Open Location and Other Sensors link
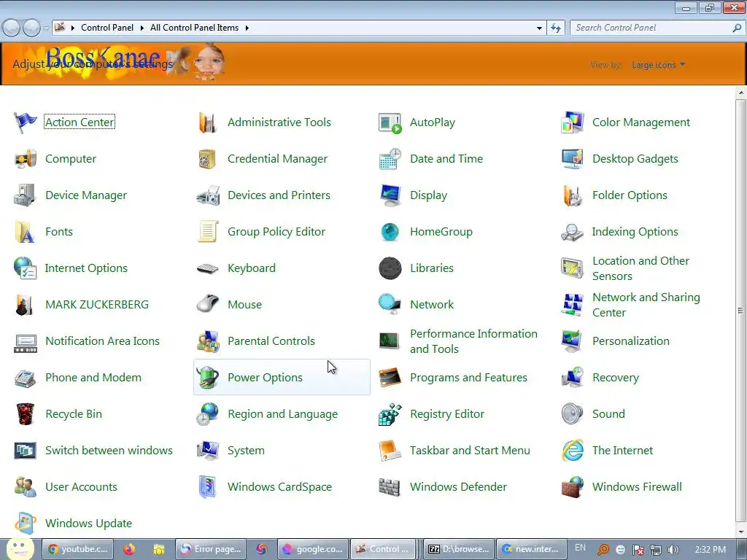Image resolution: width=747 pixels, height=560 pixels. click(640, 268)
